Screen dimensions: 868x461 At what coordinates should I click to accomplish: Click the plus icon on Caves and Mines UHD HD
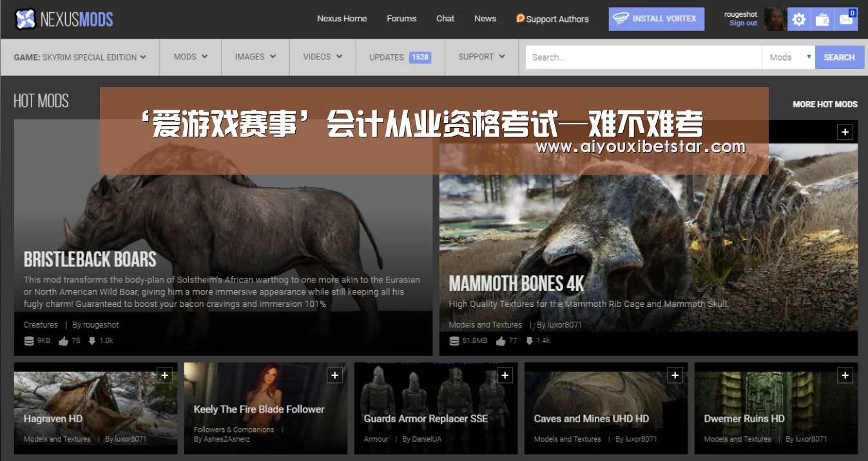tap(675, 375)
